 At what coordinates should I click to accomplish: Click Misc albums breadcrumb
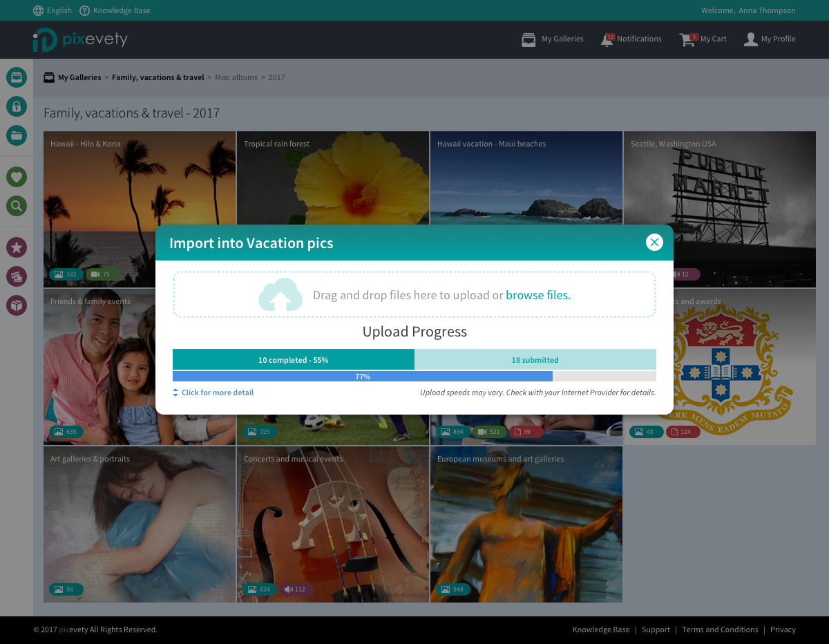236,77
